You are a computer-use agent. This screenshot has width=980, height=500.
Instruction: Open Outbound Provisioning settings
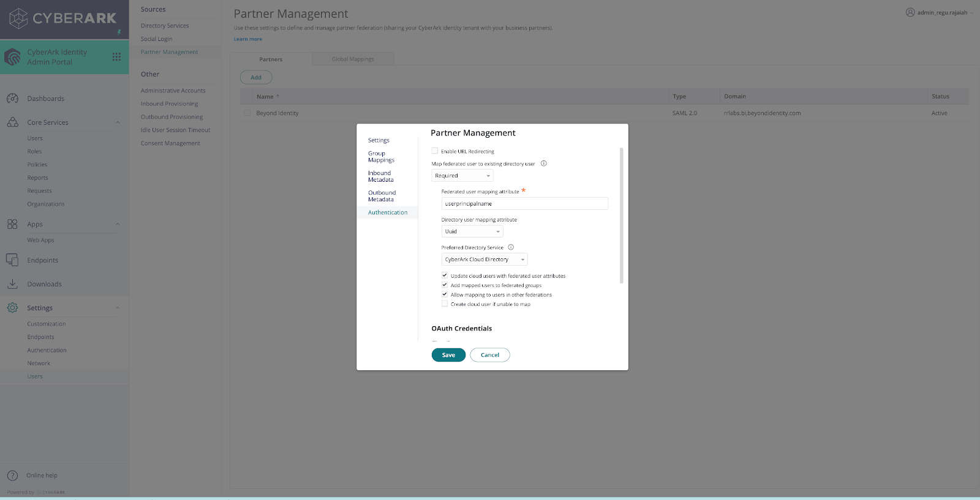click(x=171, y=117)
